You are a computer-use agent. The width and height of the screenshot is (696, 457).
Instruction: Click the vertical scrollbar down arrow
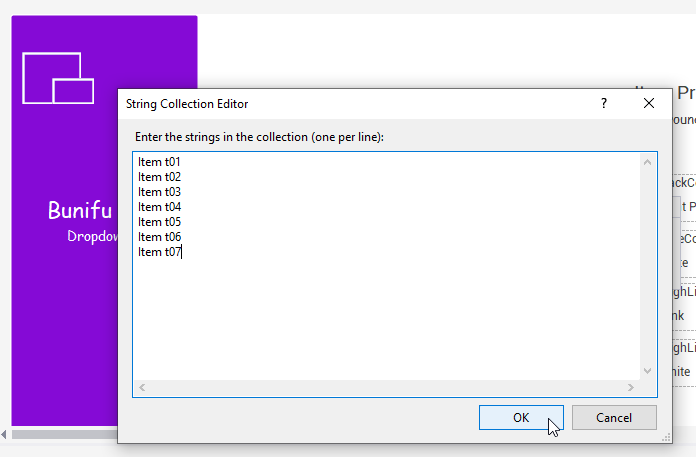pos(647,371)
